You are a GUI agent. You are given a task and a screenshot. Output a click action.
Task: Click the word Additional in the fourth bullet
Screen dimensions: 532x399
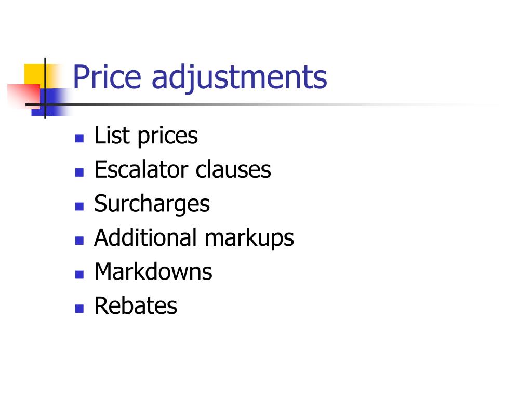pos(145,237)
